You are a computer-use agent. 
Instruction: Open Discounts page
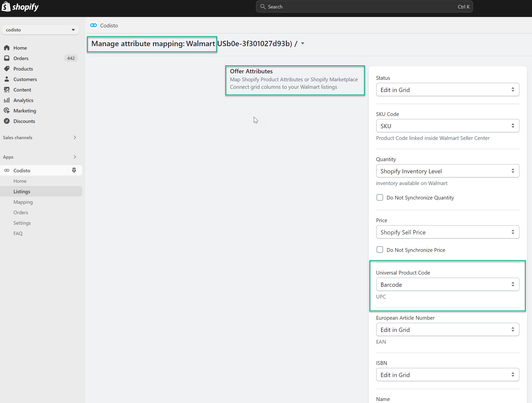(x=24, y=121)
